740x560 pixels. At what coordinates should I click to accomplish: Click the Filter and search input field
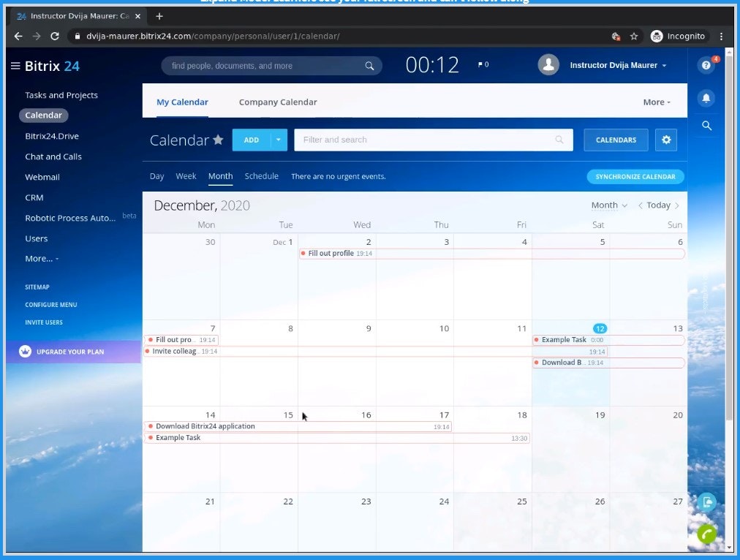pos(433,140)
